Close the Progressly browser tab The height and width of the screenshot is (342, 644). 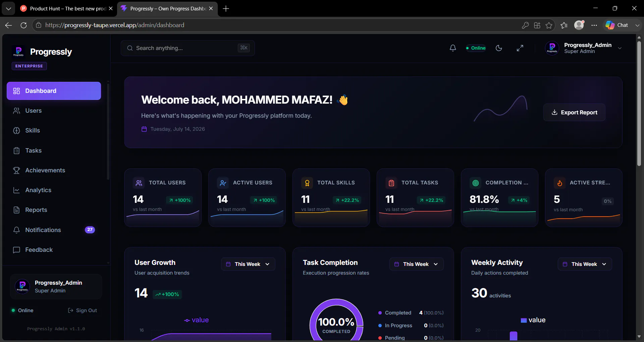coord(211,9)
